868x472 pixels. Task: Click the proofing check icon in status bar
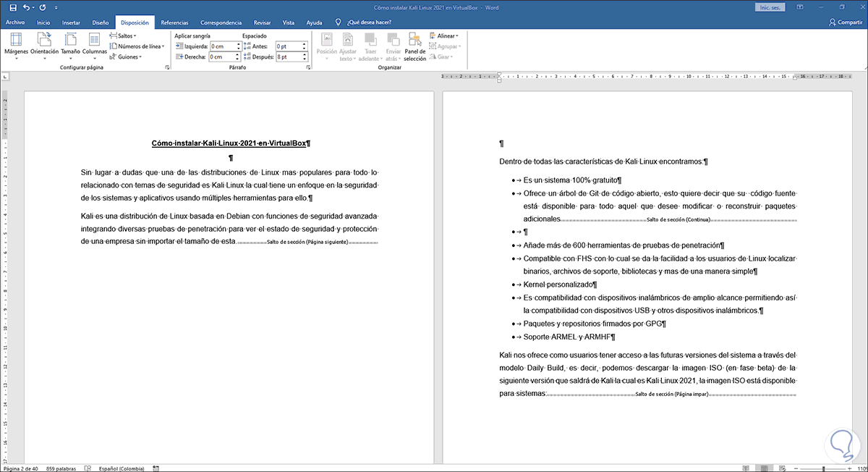click(x=89, y=468)
